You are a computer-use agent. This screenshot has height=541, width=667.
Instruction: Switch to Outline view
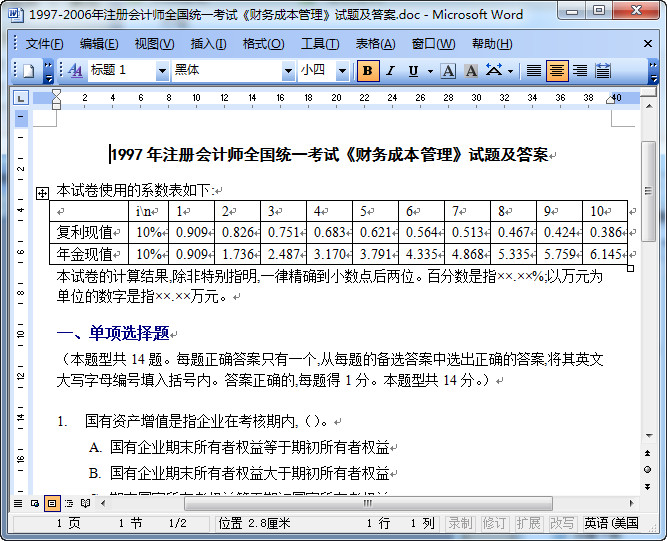[x=69, y=504]
